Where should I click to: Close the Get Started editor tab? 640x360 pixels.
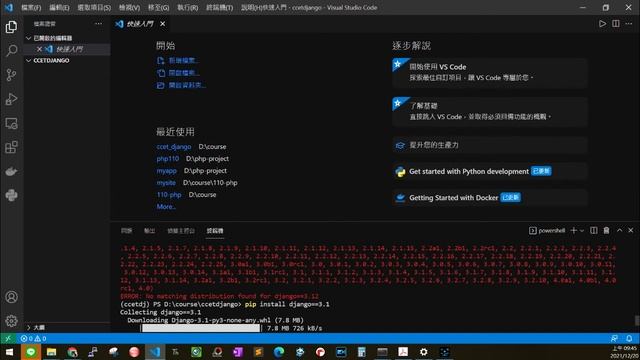162,24
